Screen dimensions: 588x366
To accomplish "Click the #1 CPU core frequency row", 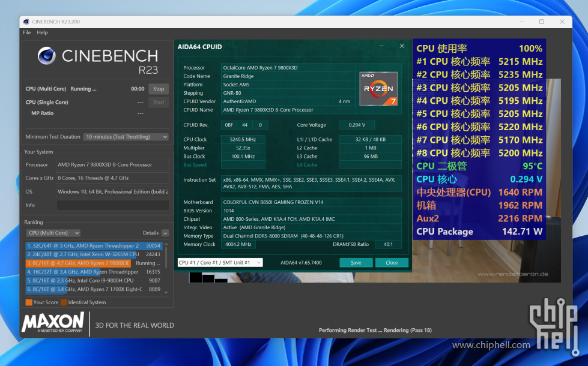I will [x=479, y=61].
